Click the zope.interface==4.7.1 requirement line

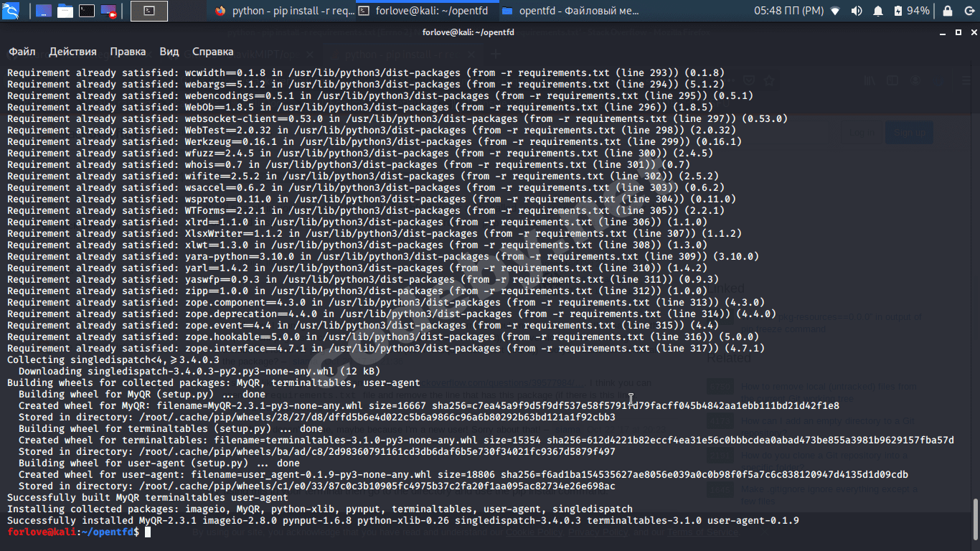(x=386, y=349)
